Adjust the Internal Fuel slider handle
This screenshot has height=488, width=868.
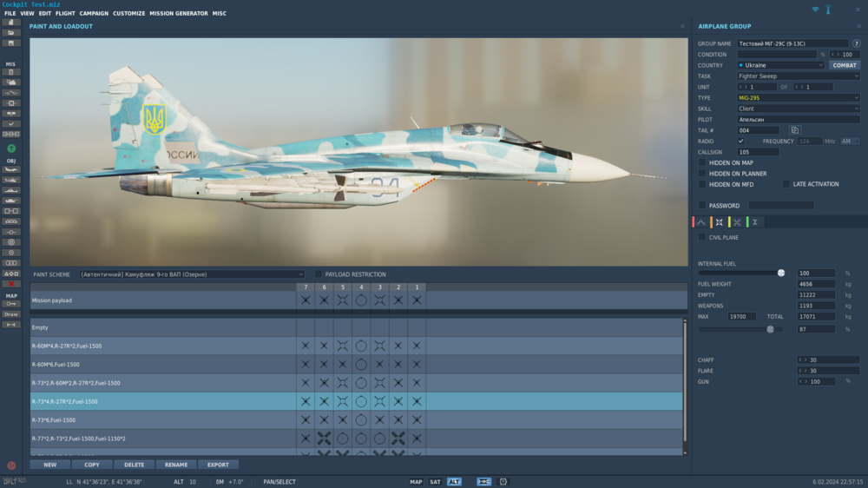click(x=781, y=273)
